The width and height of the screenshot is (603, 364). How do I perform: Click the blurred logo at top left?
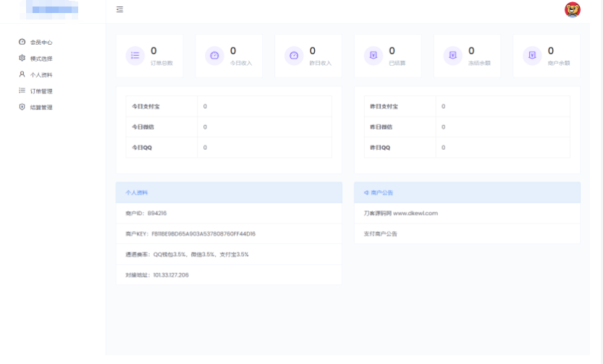[52, 10]
